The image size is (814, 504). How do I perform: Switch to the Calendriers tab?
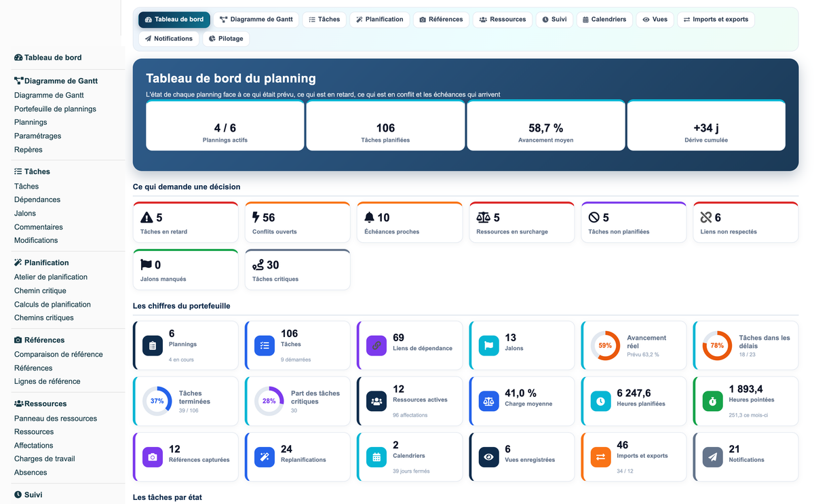[605, 20]
